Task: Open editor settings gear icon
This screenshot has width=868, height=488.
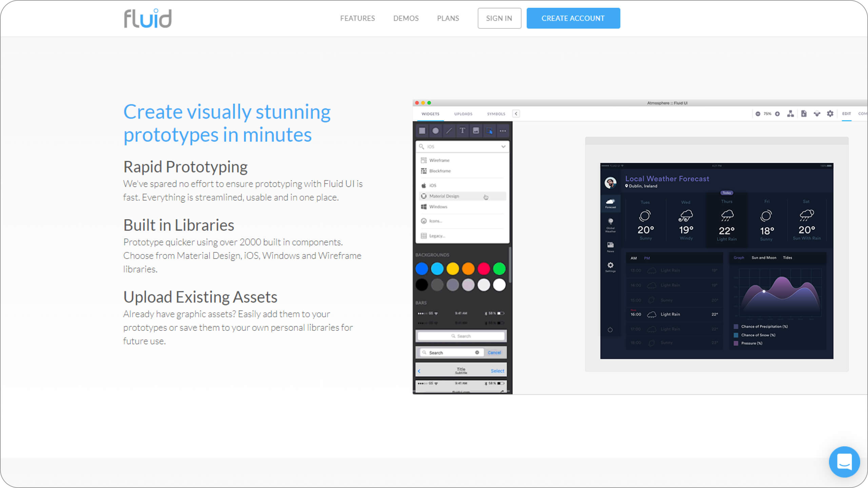Action: (830, 114)
